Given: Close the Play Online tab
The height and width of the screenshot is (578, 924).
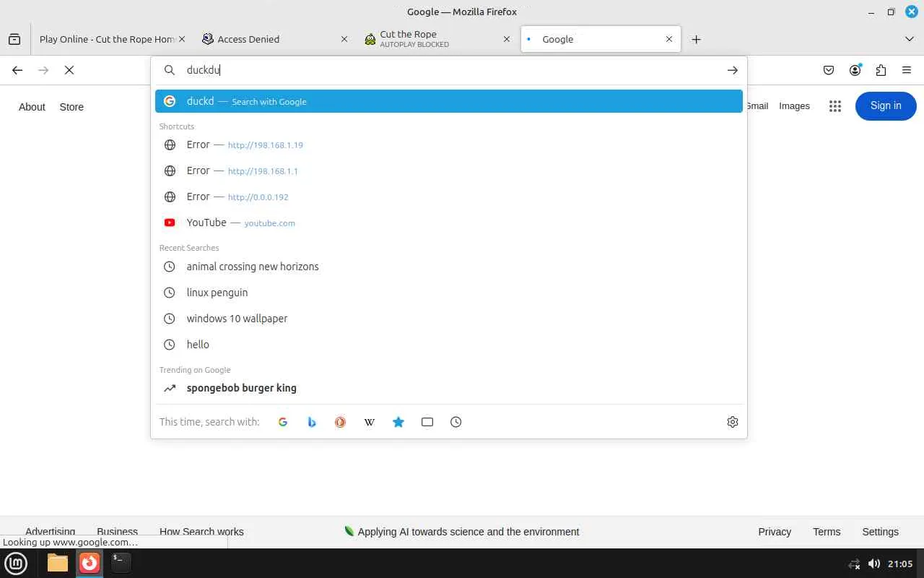Looking at the screenshot, I should point(182,39).
